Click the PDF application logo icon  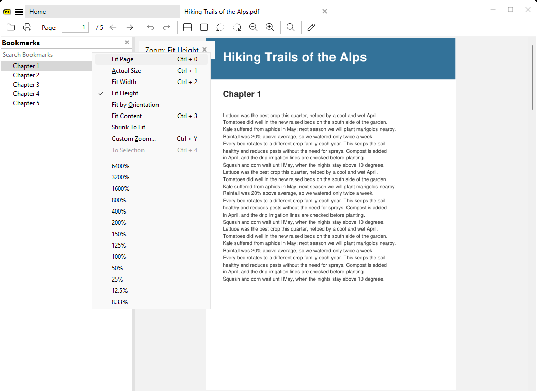click(7, 12)
